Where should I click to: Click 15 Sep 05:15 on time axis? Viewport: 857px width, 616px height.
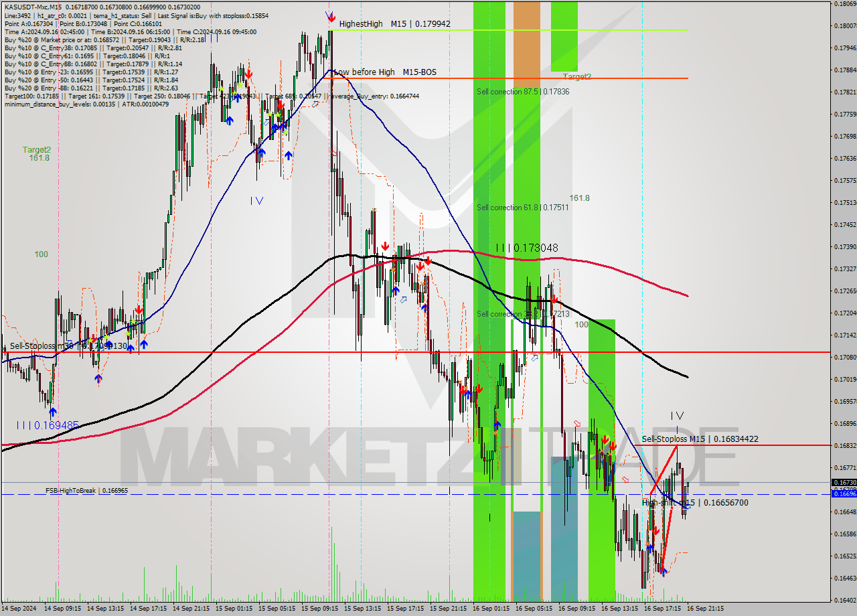click(277, 609)
